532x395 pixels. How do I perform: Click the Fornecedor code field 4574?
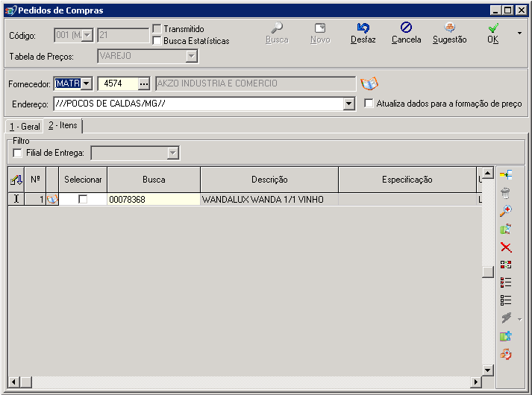pos(118,83)
